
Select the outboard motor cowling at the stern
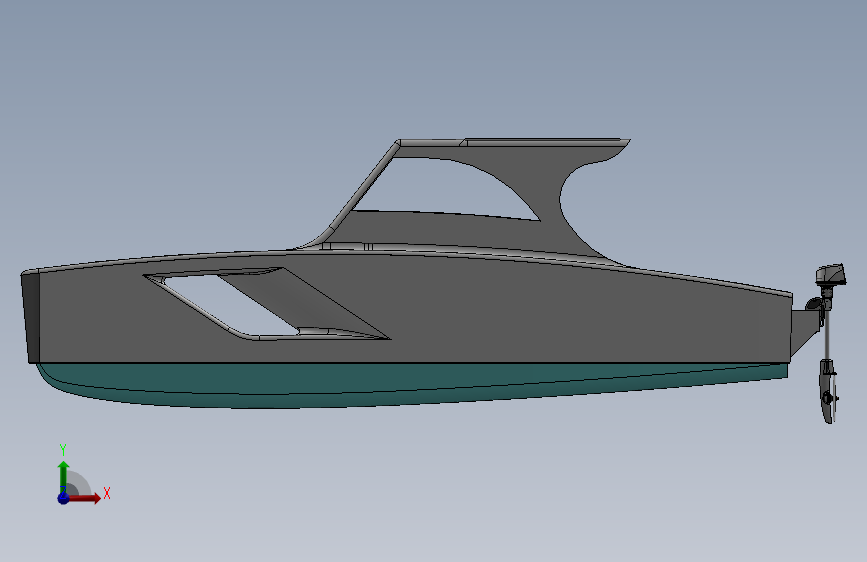pos(831,275)
